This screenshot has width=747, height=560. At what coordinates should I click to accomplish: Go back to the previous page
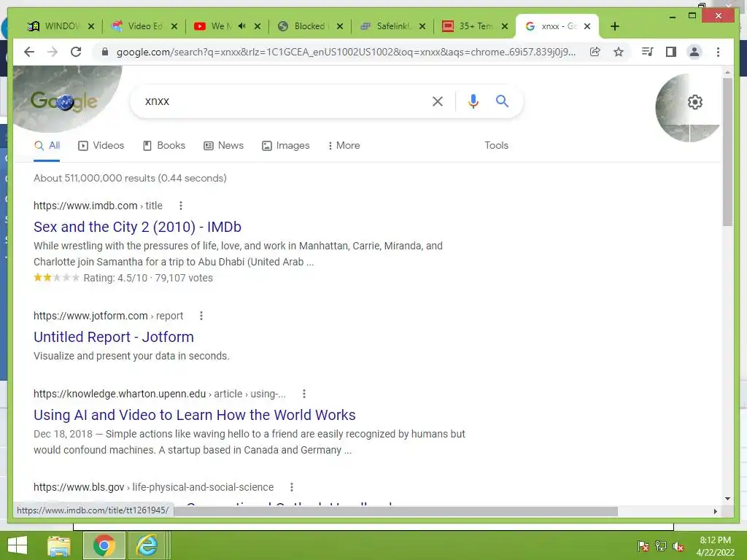pos(29,52)
